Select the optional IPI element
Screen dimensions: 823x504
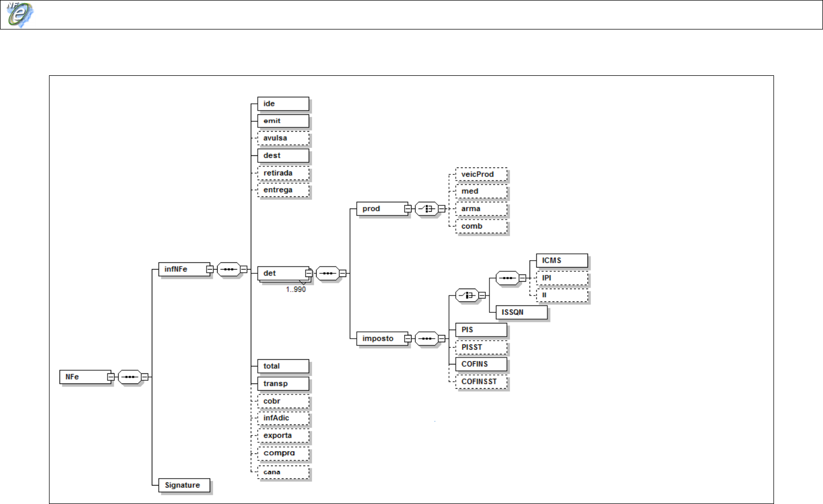562,278
